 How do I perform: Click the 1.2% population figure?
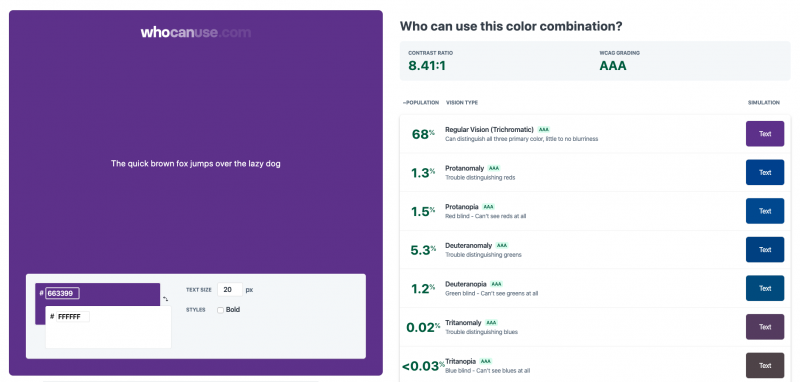(x=423, y=289)
